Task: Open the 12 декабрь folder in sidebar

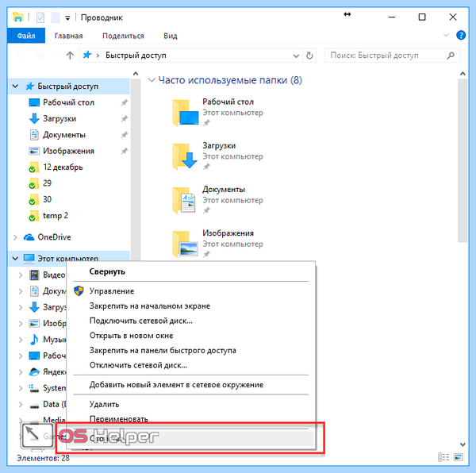Action: click(x=63, y=167)
